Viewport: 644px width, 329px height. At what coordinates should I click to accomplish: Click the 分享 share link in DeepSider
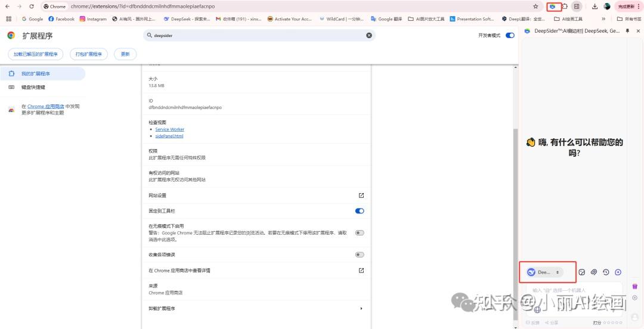(x=551, y=323)
